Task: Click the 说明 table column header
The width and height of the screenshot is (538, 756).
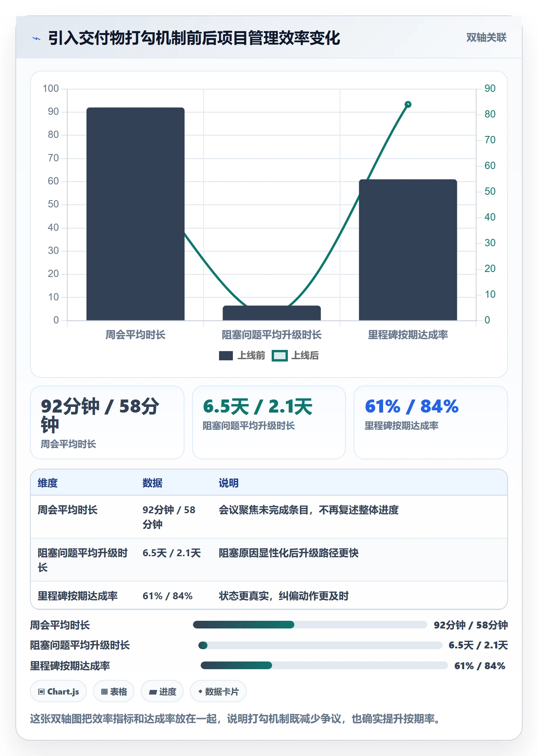Action: (229, 483)
